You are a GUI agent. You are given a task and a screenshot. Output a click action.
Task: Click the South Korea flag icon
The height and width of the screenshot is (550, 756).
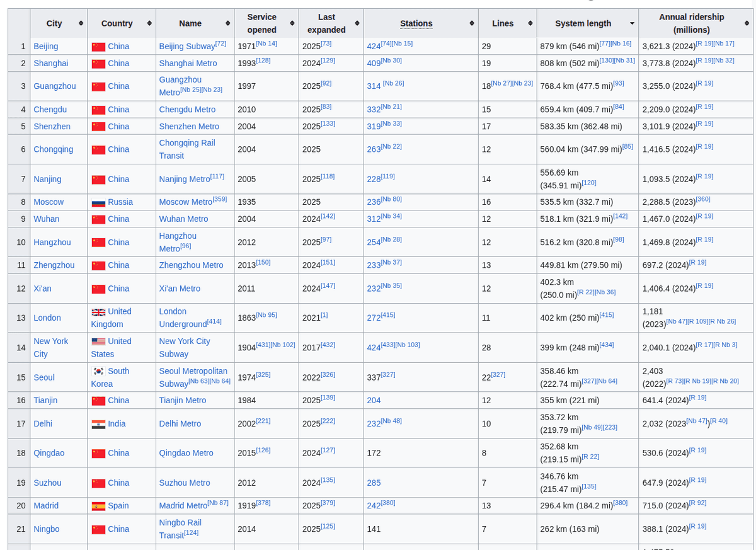coord(98,371)
